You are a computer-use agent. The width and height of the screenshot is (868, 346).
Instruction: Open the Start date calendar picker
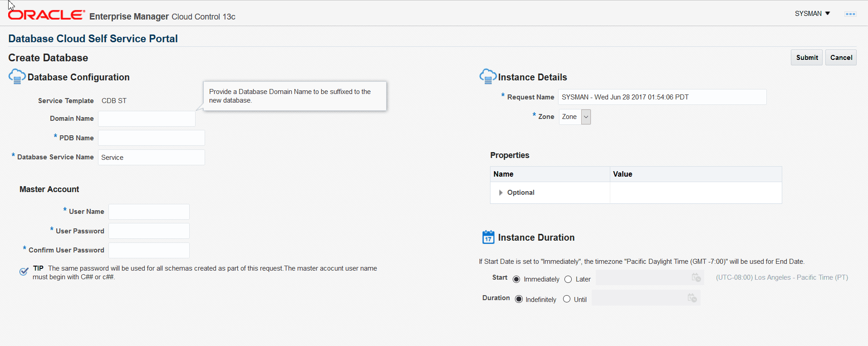(696, 277)
